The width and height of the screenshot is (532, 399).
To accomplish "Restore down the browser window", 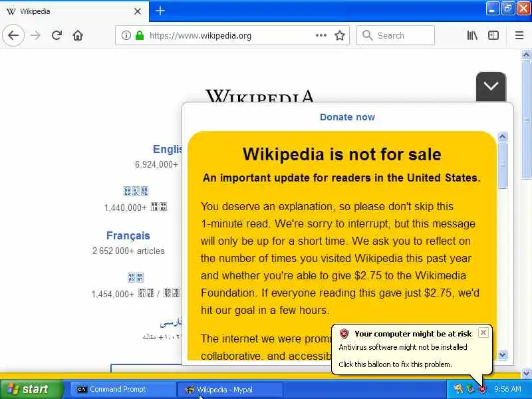I will 507,9.
